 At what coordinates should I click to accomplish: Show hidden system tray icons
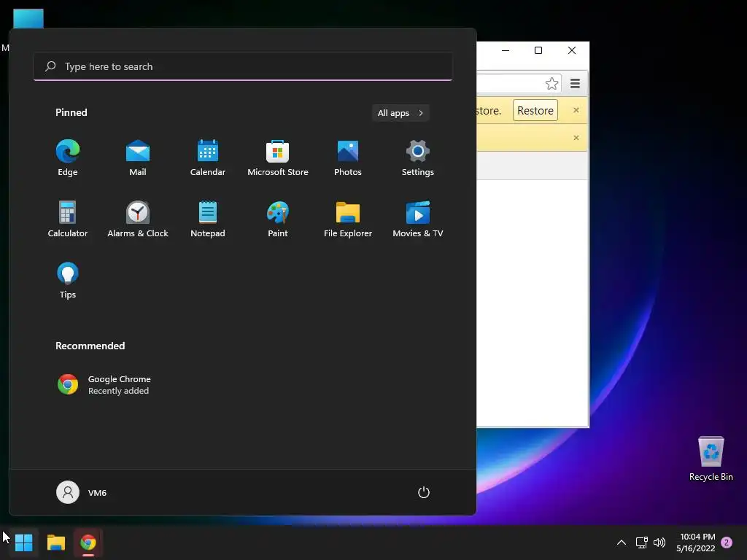pyautogui.click(x=622, y=542)
